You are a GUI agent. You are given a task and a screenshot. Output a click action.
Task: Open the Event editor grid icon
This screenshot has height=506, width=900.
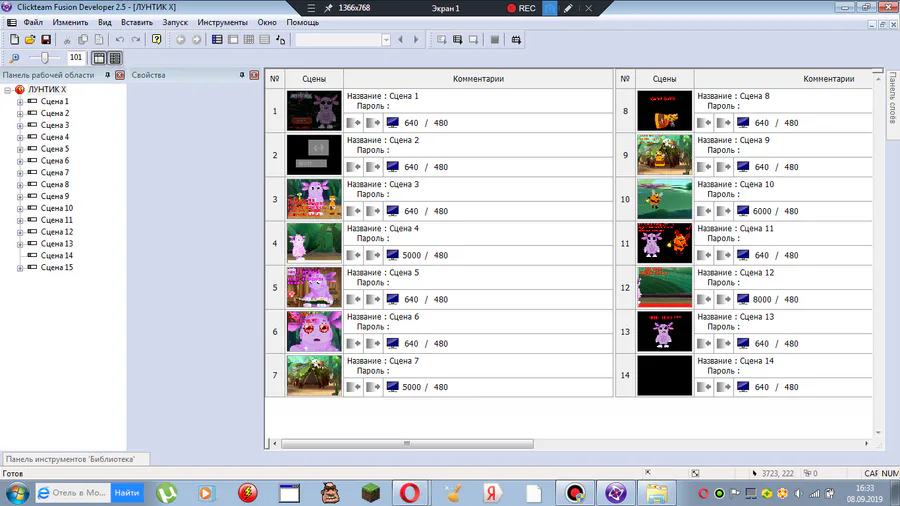(x=249, y=40)
